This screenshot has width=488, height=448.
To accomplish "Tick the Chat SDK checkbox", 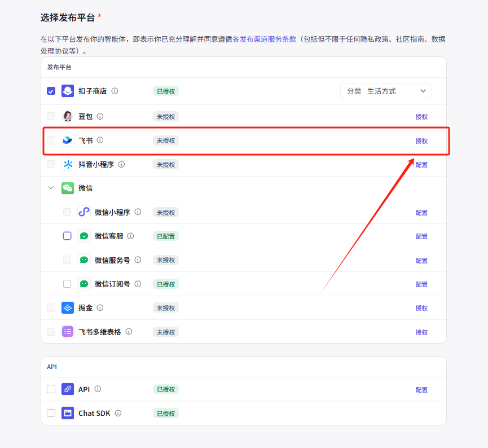I will point(51,413).
